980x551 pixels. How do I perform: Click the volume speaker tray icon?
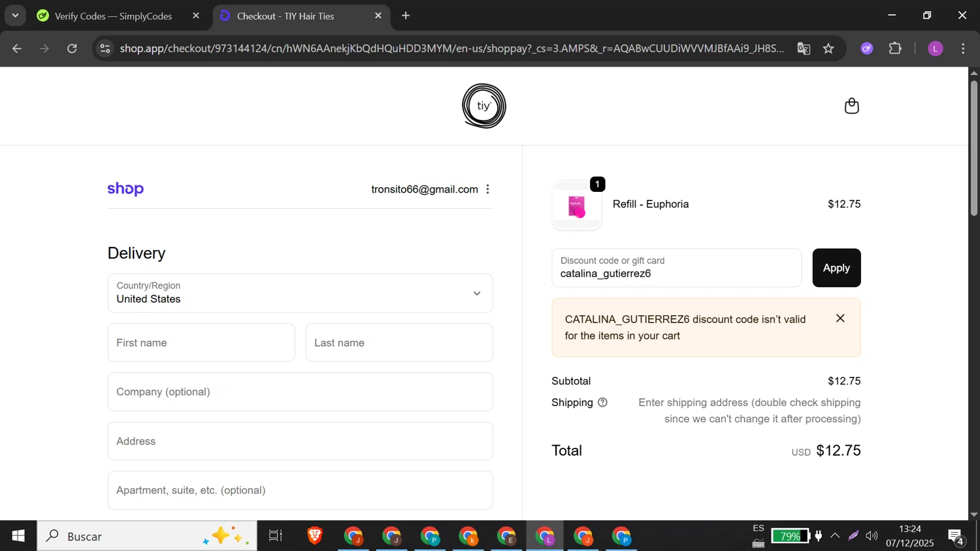click(x=872, y=536)
